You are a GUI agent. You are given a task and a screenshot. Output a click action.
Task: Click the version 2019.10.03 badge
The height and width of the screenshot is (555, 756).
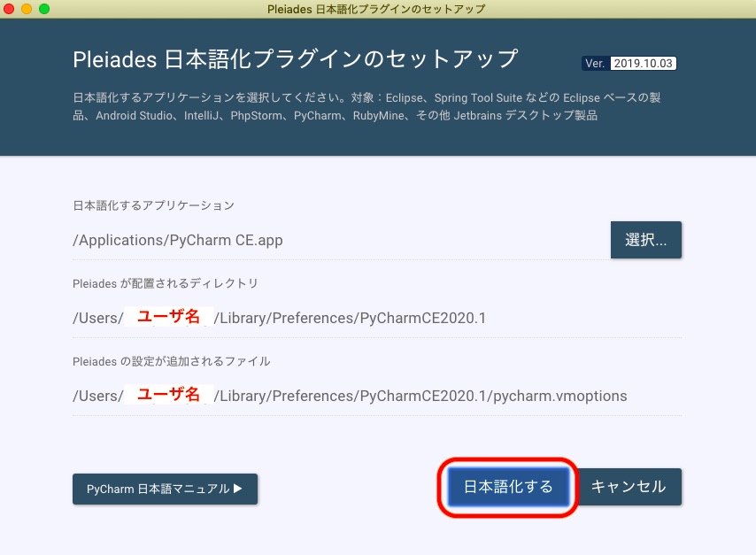(629, 63)
